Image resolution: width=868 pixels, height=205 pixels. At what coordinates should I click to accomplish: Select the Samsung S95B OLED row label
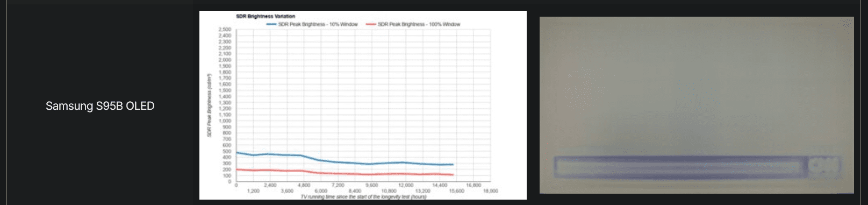click(x=100, y=106)
